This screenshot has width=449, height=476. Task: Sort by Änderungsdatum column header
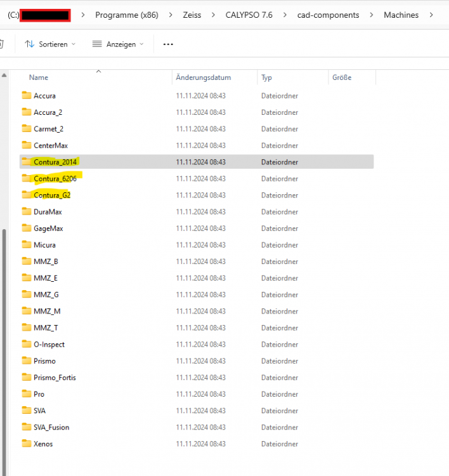coord(204,77)
